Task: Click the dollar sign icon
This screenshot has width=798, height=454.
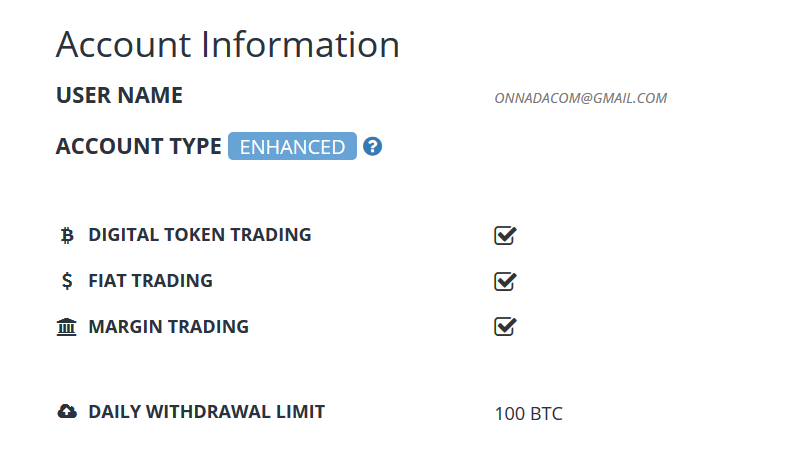Action: [x=67, y=281]
